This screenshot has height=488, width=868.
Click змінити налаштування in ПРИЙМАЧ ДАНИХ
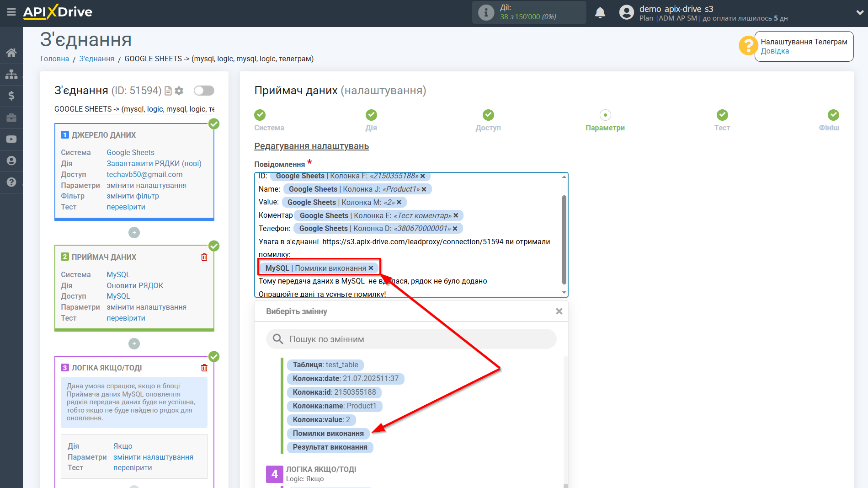point(146,307)
